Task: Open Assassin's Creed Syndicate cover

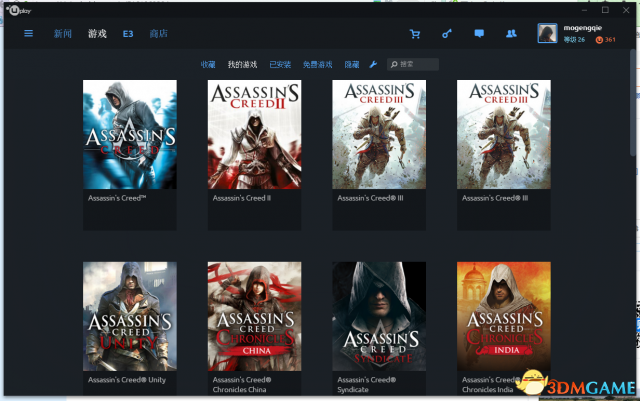Action: [379, 316]
